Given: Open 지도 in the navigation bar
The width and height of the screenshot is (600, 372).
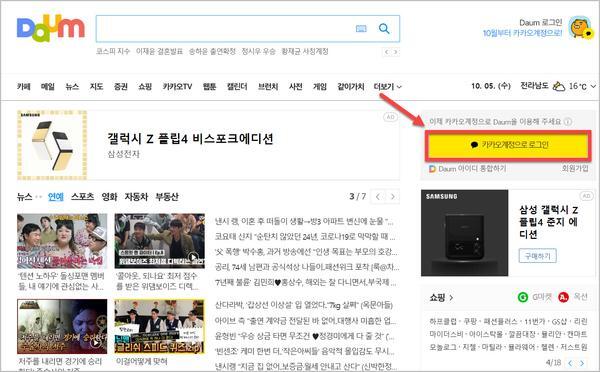Looking at the screenshot, I should (96, 87).
